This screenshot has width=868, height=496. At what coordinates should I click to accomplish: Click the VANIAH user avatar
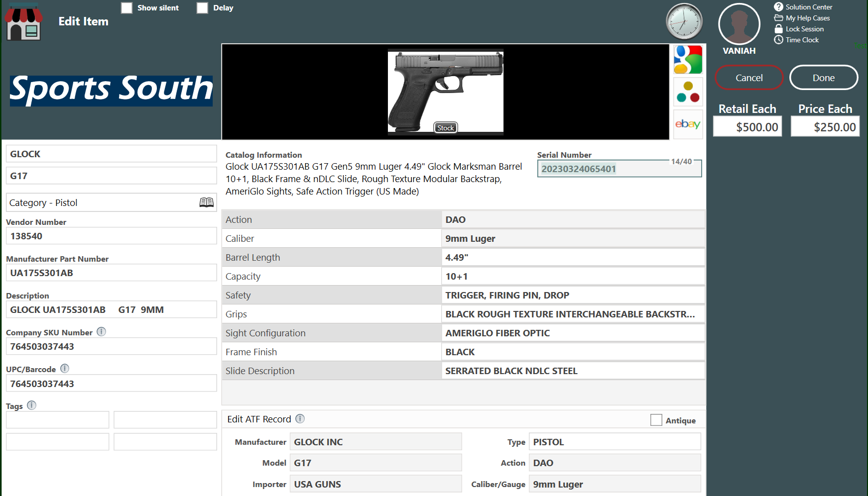(739, 24)
